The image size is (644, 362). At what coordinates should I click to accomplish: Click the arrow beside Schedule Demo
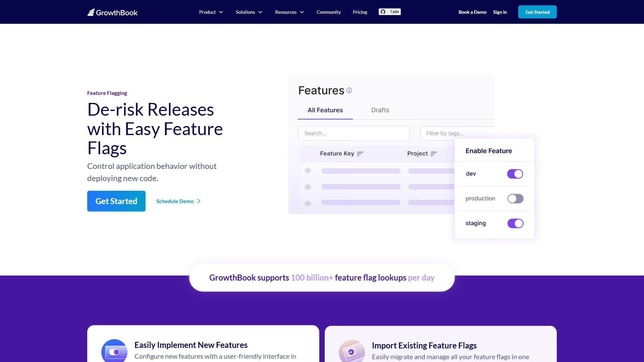tap(199, 201)
